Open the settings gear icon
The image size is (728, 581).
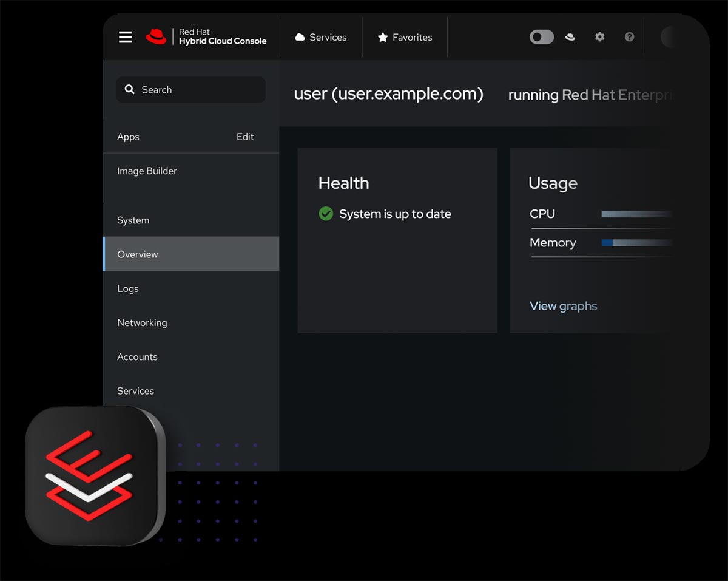(599, 37)
